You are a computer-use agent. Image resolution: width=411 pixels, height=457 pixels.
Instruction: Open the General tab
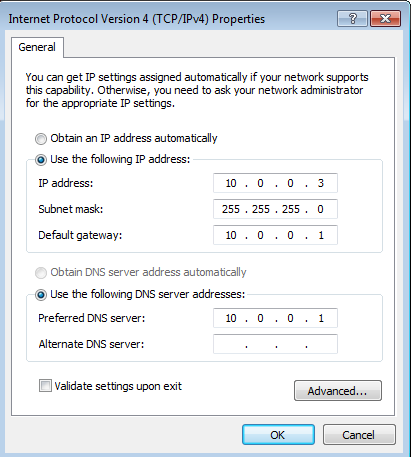[37, 47]
